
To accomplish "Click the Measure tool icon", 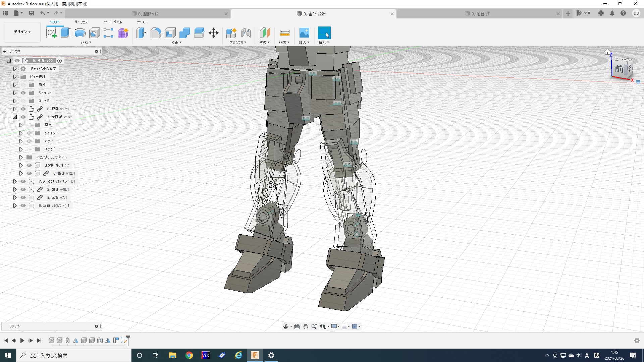I will (284, 33).
